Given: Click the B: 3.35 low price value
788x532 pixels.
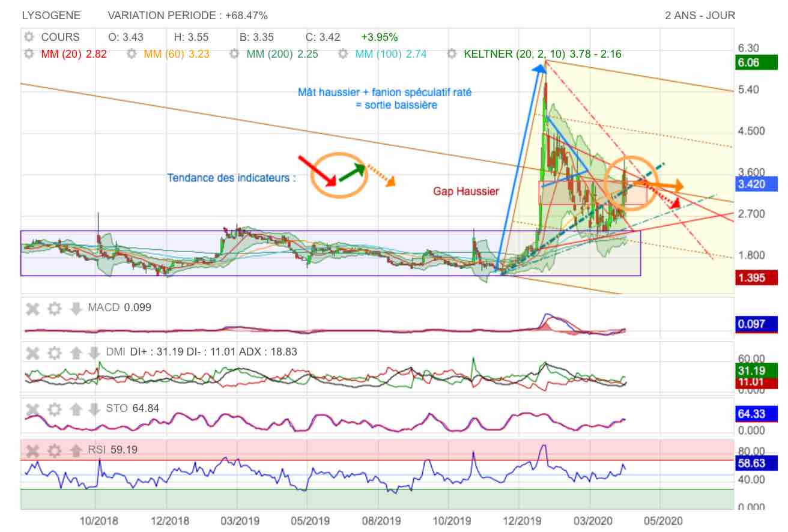Looking at the screenshot, I should point(256,37).
